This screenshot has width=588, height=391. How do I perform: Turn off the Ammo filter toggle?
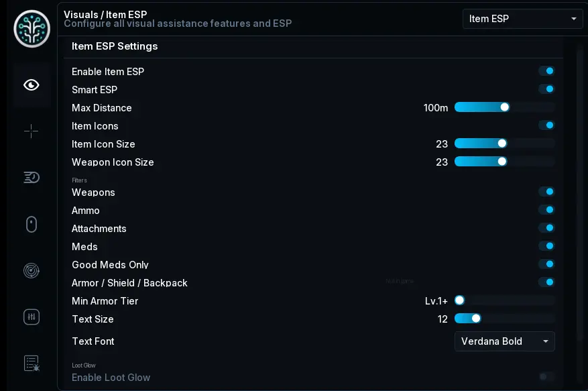tap(546, 210)
